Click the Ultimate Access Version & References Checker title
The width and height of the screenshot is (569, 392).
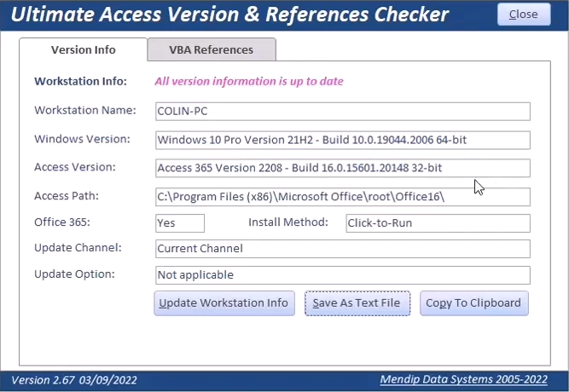[229, 14]
